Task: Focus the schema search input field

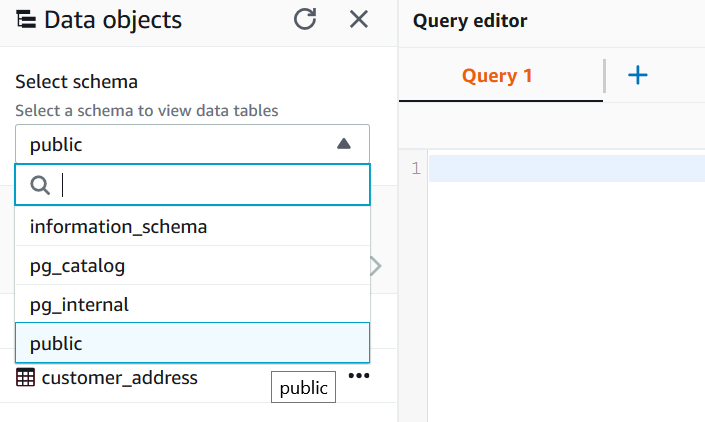Action: coord(210,185)
